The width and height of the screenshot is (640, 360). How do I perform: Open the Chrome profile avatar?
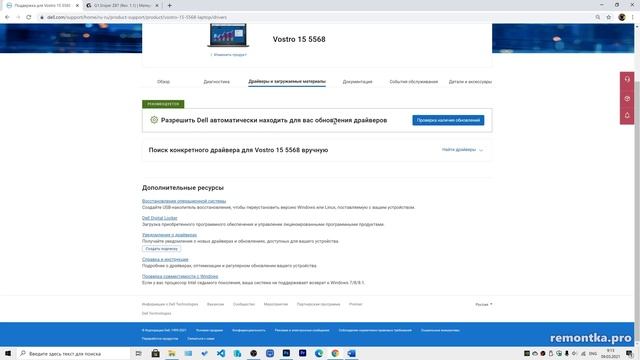[x=622, y=17]
